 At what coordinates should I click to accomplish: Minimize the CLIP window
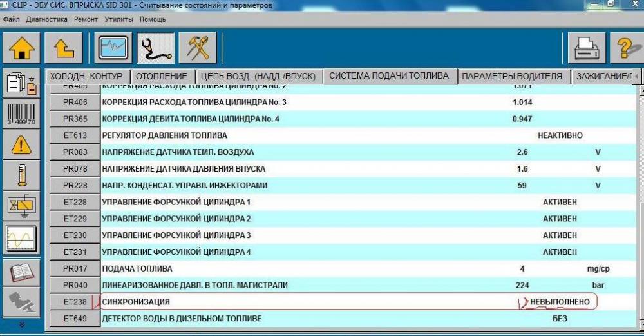pyautogui.click(x=594, y=5)
